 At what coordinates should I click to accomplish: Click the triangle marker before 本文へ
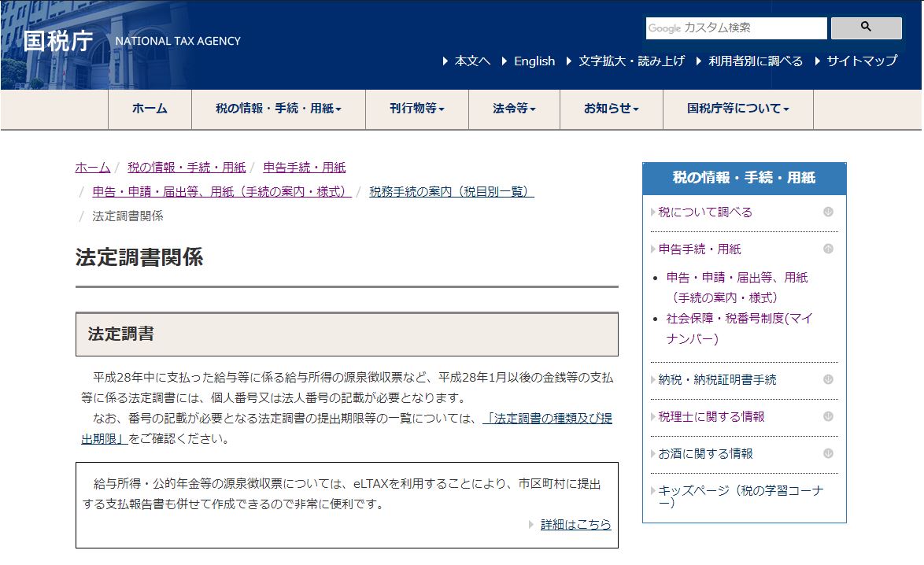[445, 61]
